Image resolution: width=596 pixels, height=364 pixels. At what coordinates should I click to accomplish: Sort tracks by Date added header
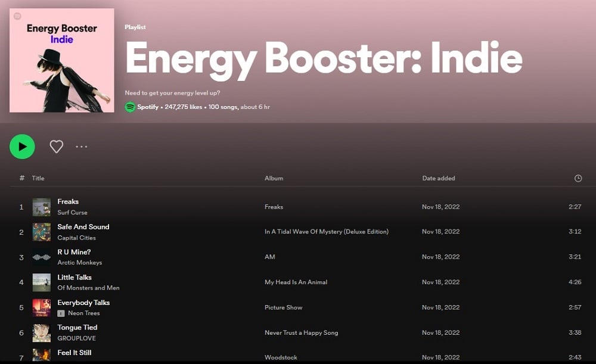[x=438, y=178]
